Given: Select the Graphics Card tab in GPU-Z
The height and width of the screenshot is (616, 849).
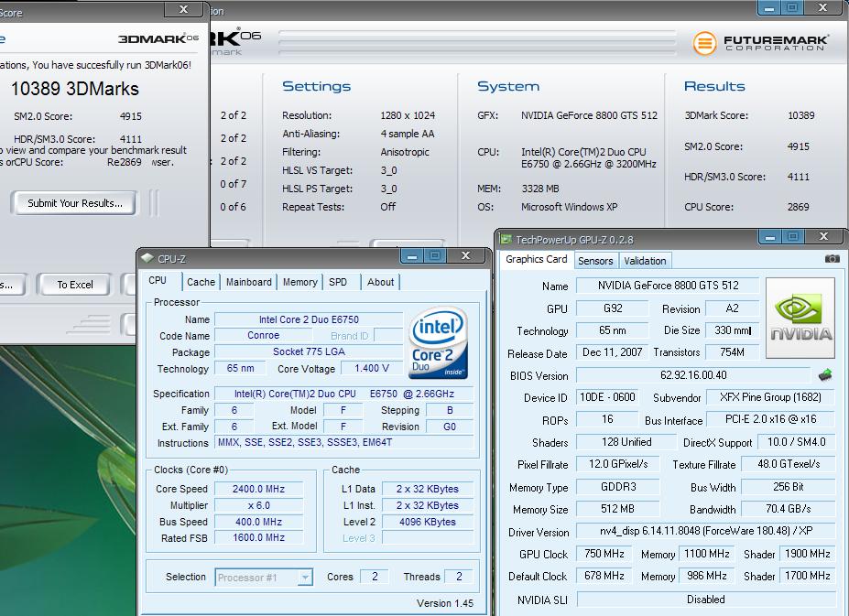Looking at the screenshot, I should point(536,259).
